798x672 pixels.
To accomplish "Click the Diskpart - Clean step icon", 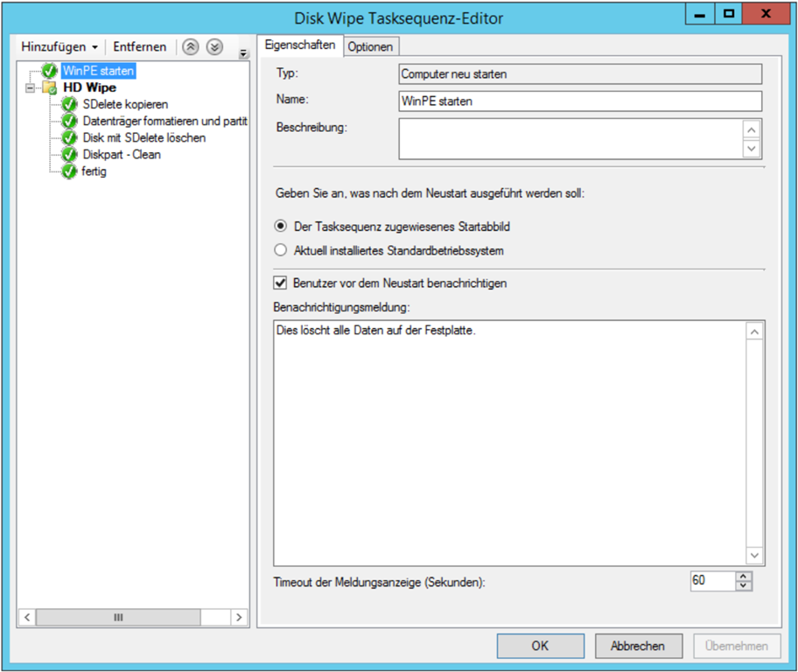I will [70, 155].
